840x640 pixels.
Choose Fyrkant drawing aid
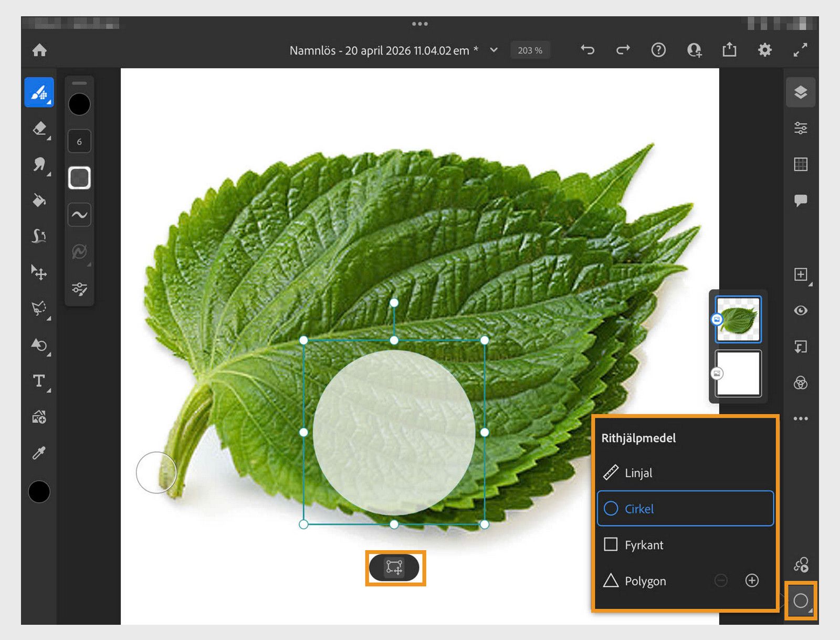tap(685, 544)
